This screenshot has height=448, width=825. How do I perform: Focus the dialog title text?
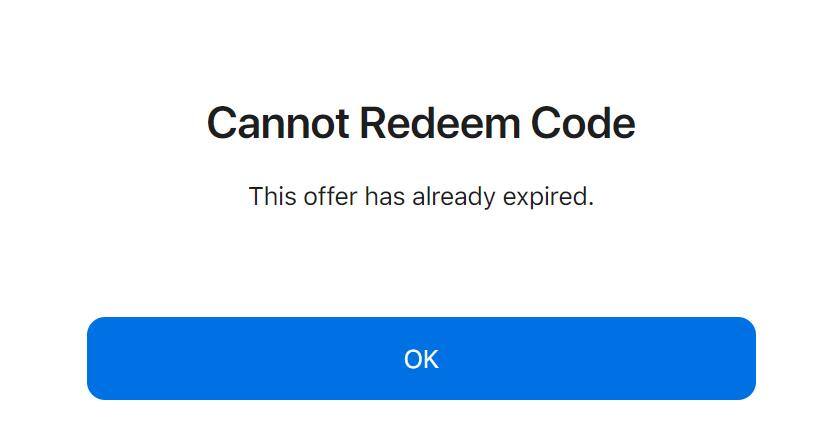click(421, 123)
